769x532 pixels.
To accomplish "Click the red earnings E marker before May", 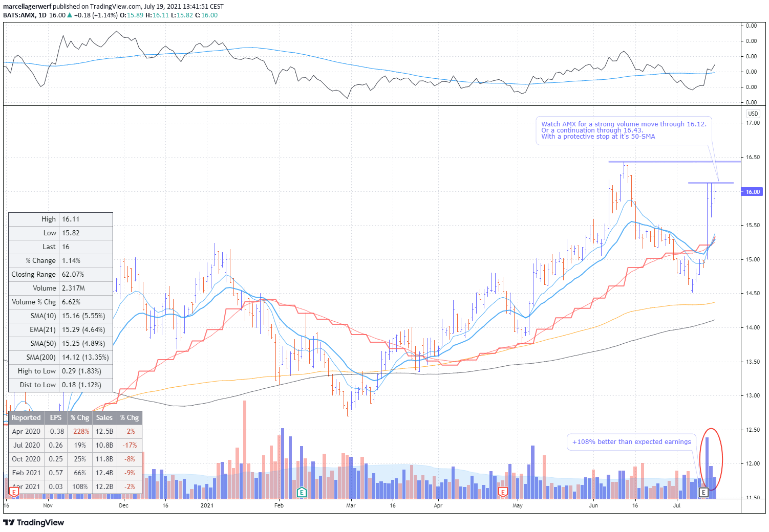I will [503, 492].
